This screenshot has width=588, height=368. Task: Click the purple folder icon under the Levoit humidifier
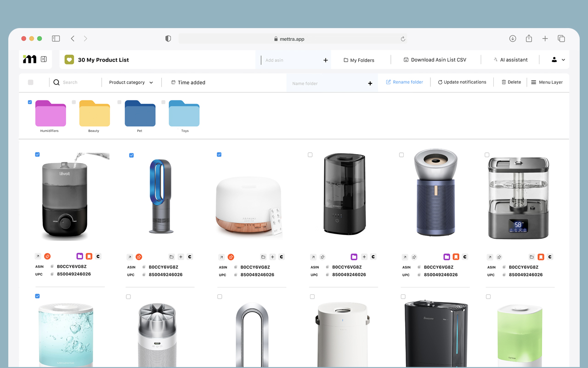tap(79, 257)
